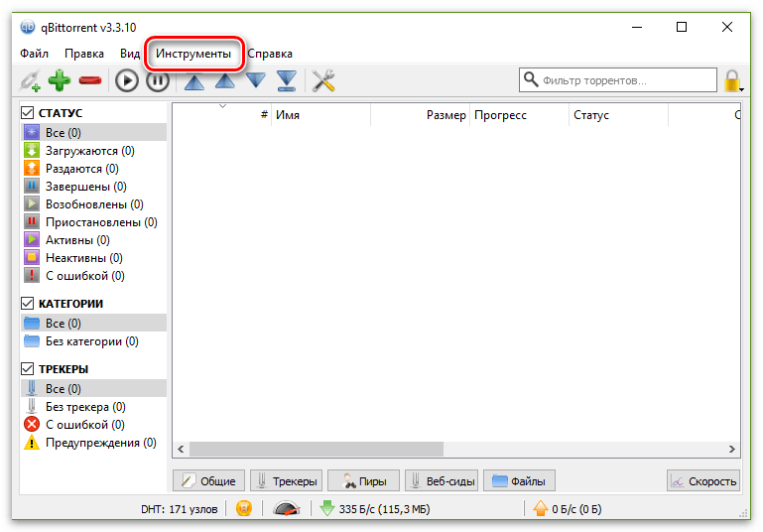Resume torrents with the play icon
This screenshot has width=763, height=532.
coord(127,80)
